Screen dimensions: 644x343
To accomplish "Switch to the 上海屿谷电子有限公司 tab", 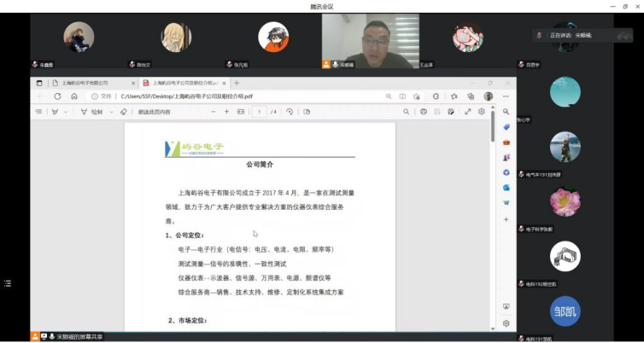I will click(x=85, y=83).
